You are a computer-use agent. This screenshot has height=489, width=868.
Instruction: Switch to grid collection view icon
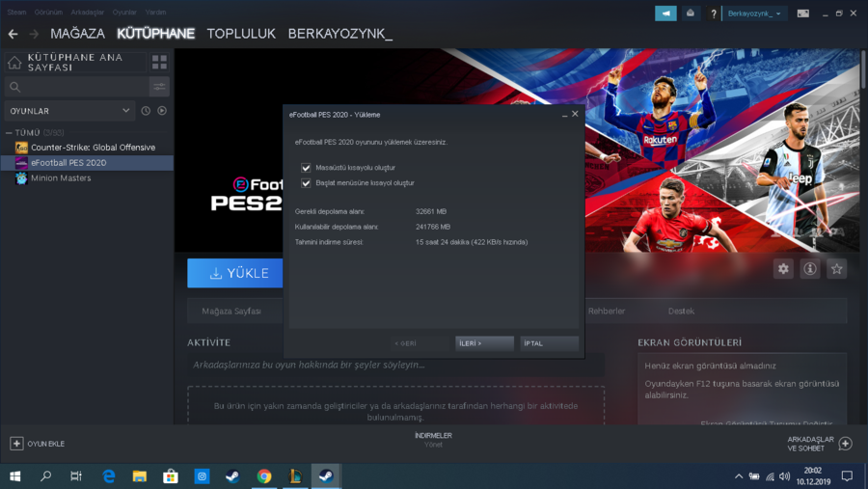[x=159, y=62]
